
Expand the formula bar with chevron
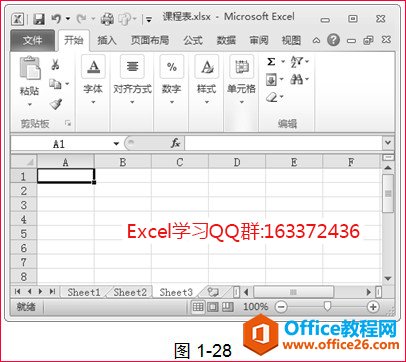click(x=388, y=143)
